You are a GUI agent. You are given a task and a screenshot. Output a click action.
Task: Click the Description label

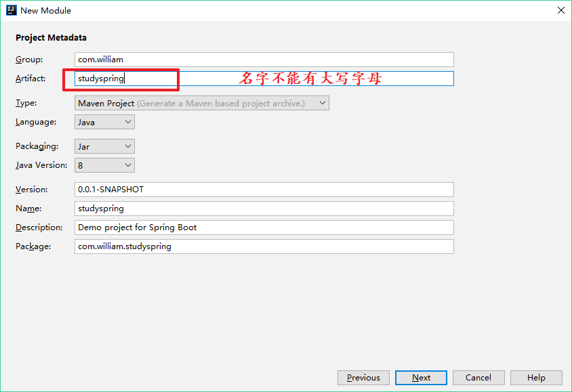click(x=39, y=227)
